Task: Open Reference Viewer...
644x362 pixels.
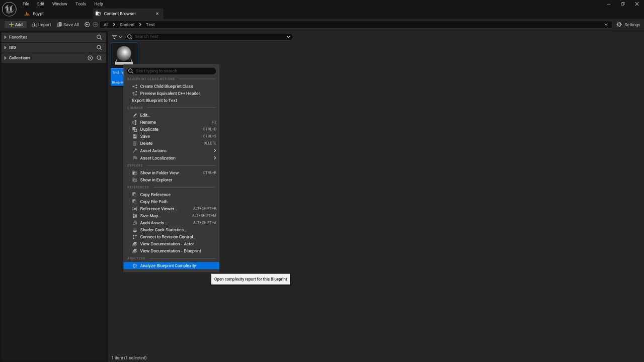Action: (171, 209)
